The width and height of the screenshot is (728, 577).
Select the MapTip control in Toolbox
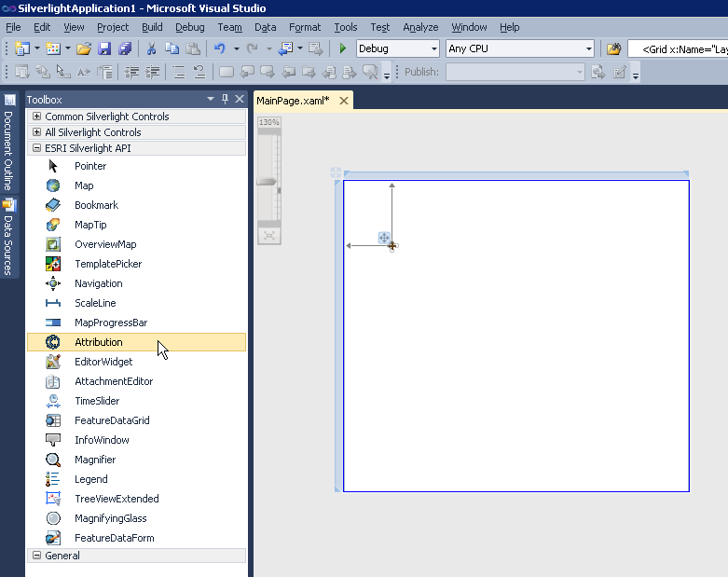coord(136,225)
